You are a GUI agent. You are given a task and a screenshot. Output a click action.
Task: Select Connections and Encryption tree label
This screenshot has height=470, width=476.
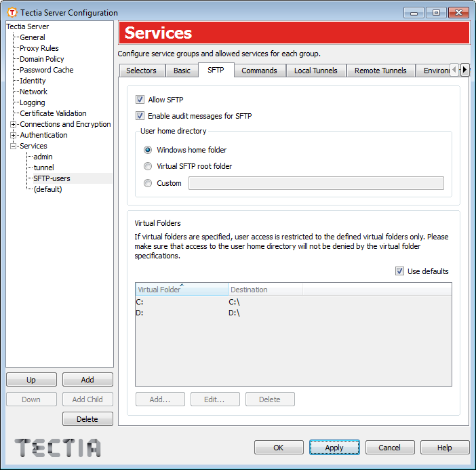click(x=65, y=124)
